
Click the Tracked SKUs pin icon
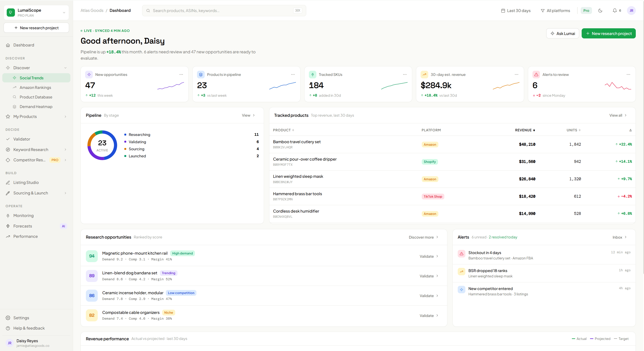tap(313, 74)
